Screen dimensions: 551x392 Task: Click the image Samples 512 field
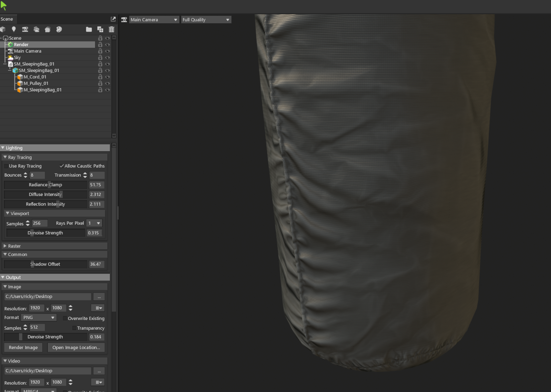point(37,327)
